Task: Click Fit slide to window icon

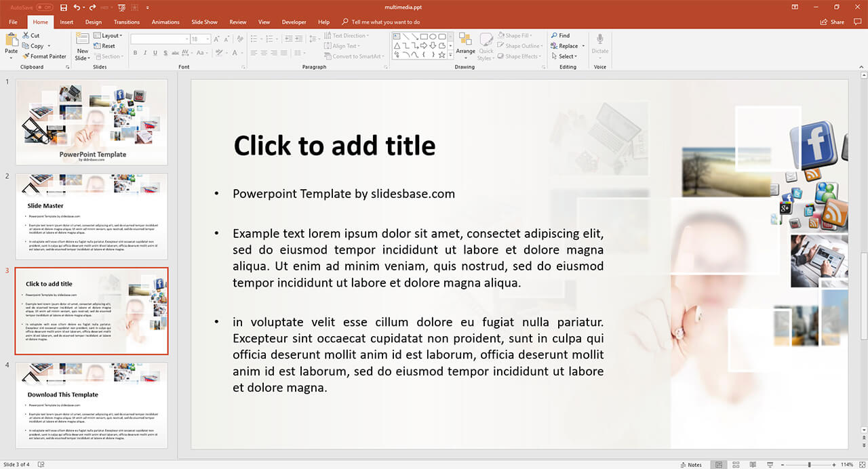Action: [x=861, y=464]
